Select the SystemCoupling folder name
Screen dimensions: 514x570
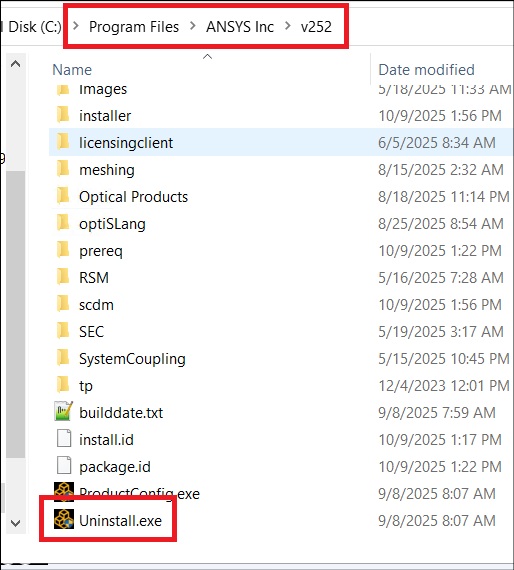point(132,359)
